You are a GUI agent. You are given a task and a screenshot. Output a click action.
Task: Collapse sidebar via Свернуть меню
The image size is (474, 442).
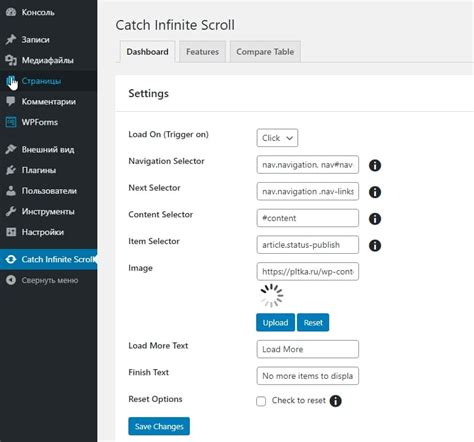click(x=49, y=280)
